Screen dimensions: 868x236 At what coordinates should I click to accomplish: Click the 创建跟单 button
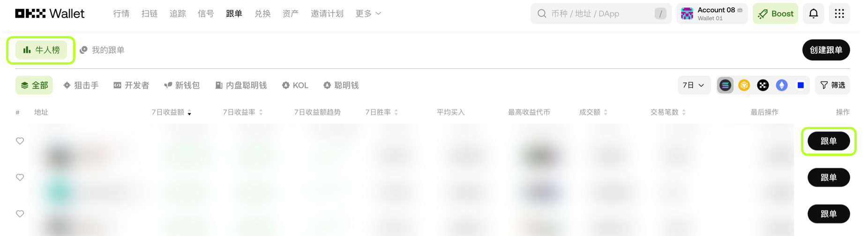pos(826,50)
